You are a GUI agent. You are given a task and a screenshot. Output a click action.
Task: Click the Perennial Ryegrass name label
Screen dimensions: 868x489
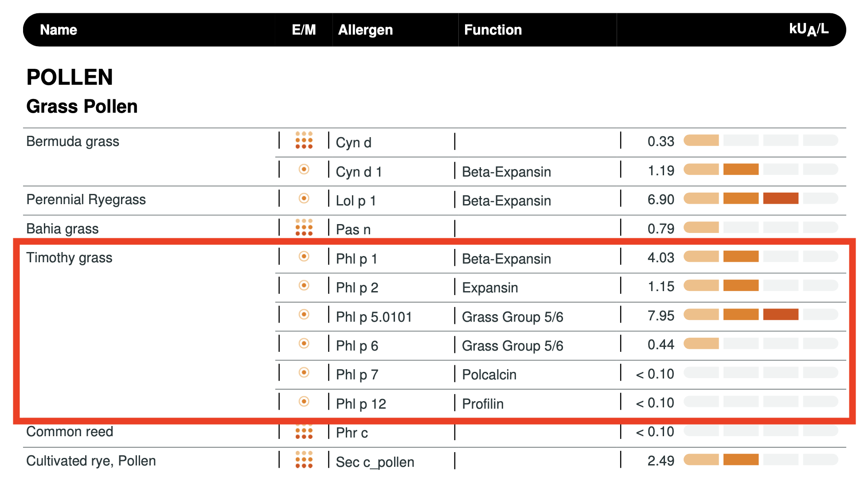point(86,200)
